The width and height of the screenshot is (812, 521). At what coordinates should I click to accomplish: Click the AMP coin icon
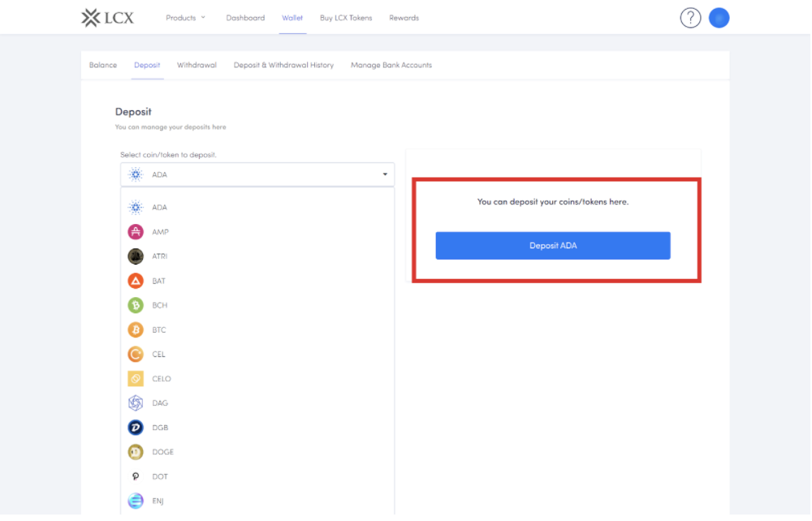pyautogui.click(x=136, y=232)
